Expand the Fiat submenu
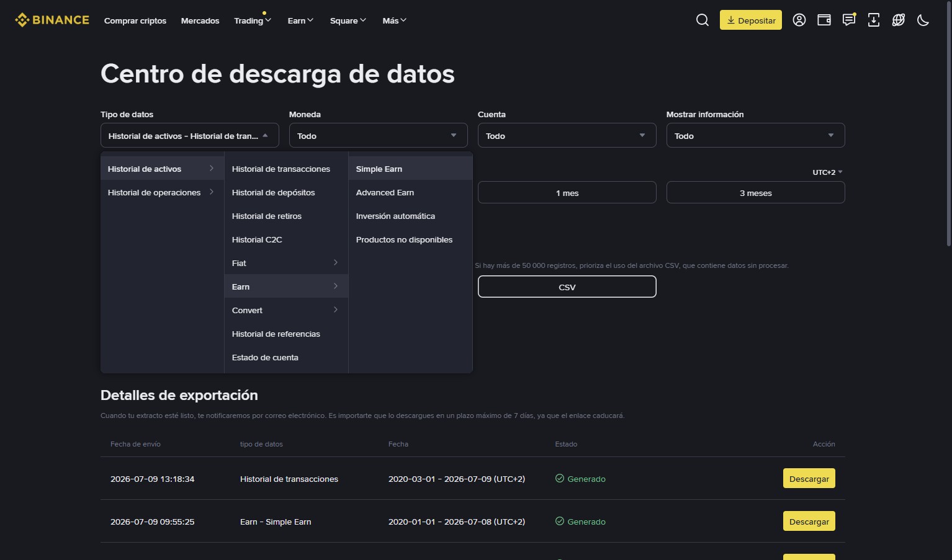 286,263
